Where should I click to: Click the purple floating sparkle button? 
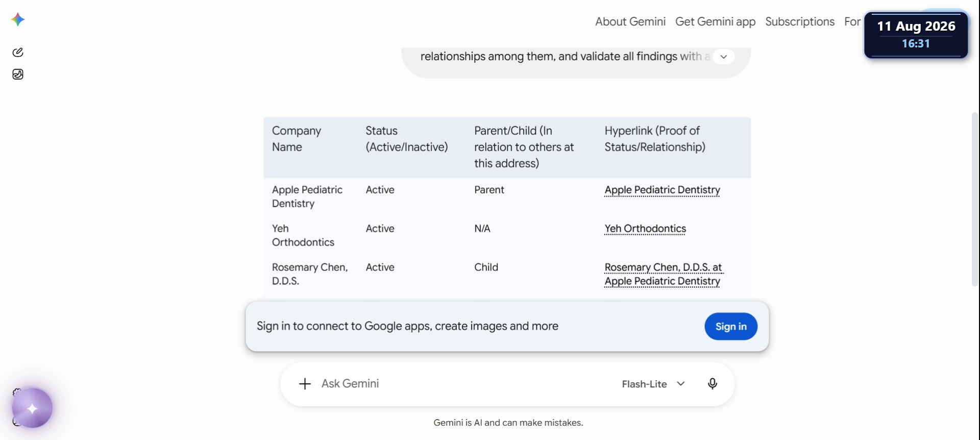pos(32,408)
